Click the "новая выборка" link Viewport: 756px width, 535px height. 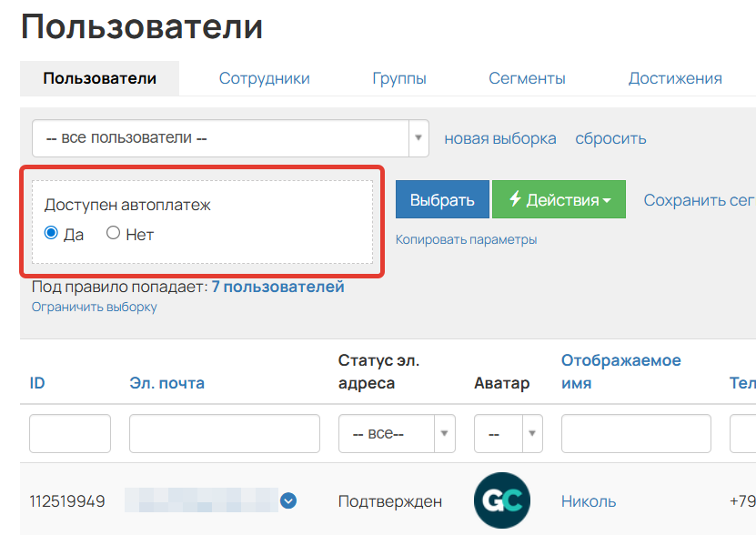499,137
